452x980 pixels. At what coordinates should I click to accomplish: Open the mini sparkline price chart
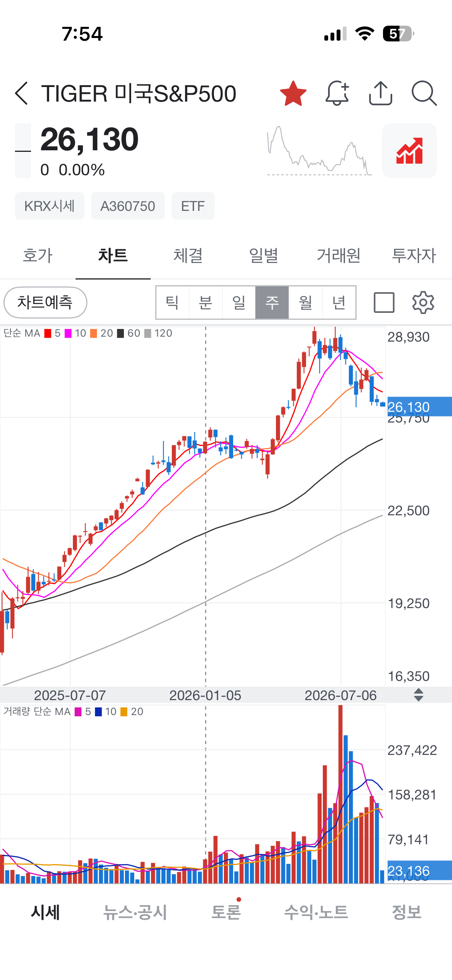[319, 151]
